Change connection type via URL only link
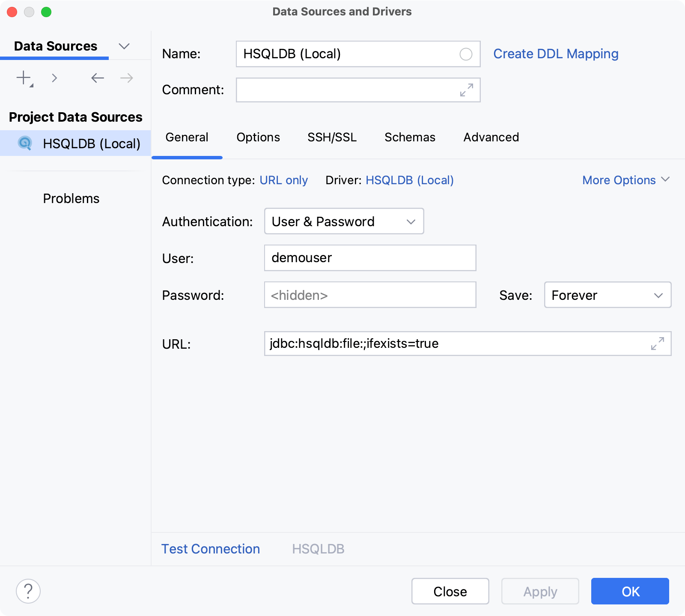The height and width of the screenshot is (616, 685). 284,180
